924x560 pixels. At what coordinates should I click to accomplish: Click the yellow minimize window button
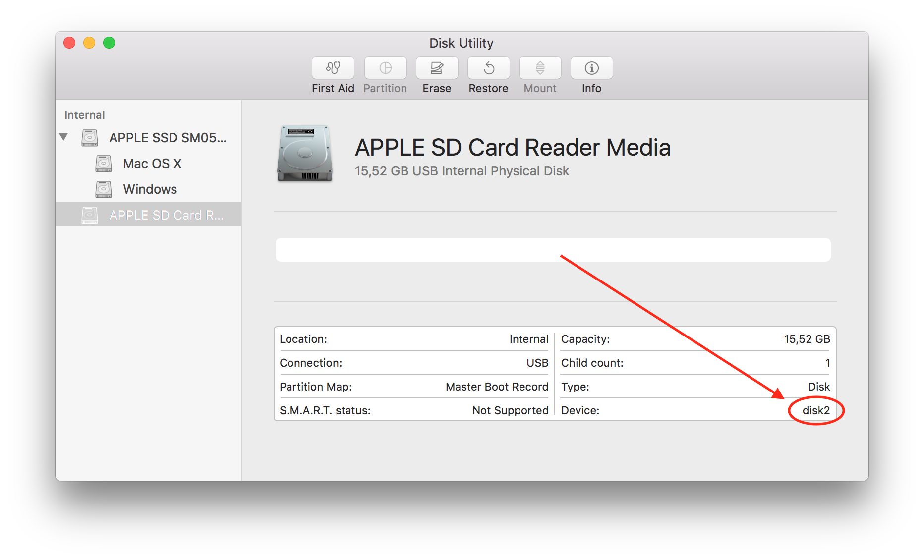pos(89,43)
